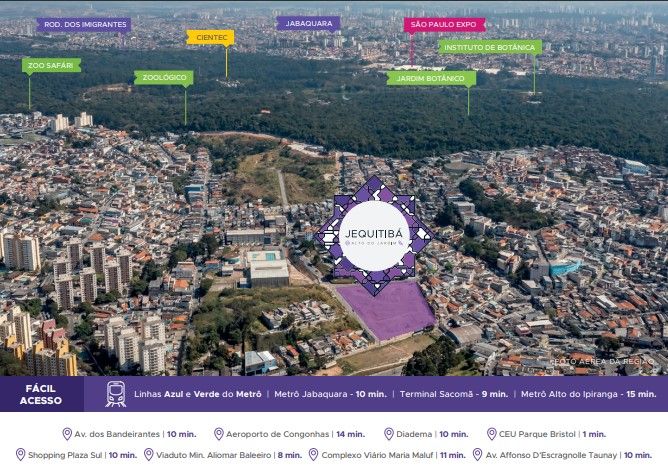
Task: Click the pink São Paulo Expo label
Action: click(445, 25)
